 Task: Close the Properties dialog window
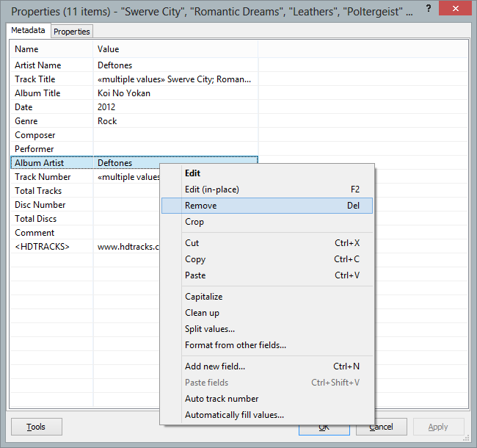click(x=456, y=8)
